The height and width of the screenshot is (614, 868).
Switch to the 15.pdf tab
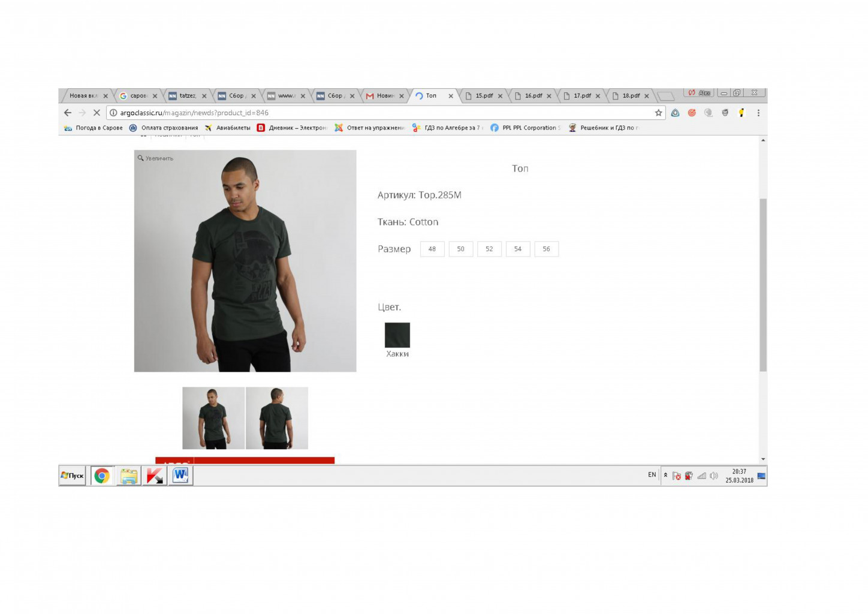483,96
